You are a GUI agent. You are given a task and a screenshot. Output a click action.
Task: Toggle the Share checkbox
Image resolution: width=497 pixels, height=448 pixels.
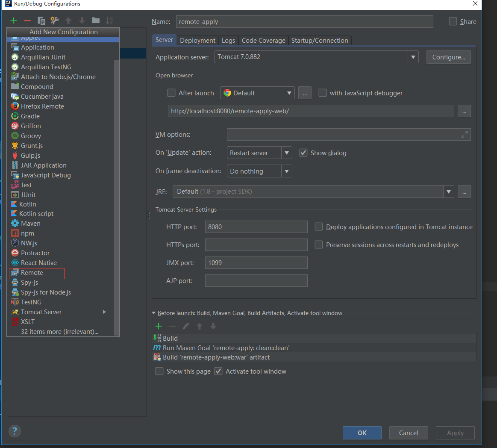(453, 21)
